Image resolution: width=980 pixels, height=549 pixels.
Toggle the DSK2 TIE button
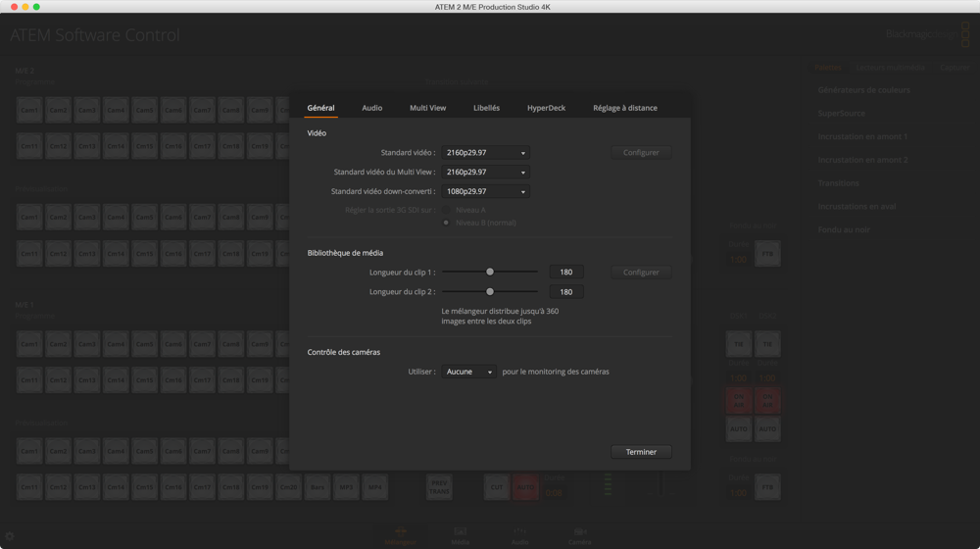767,344
